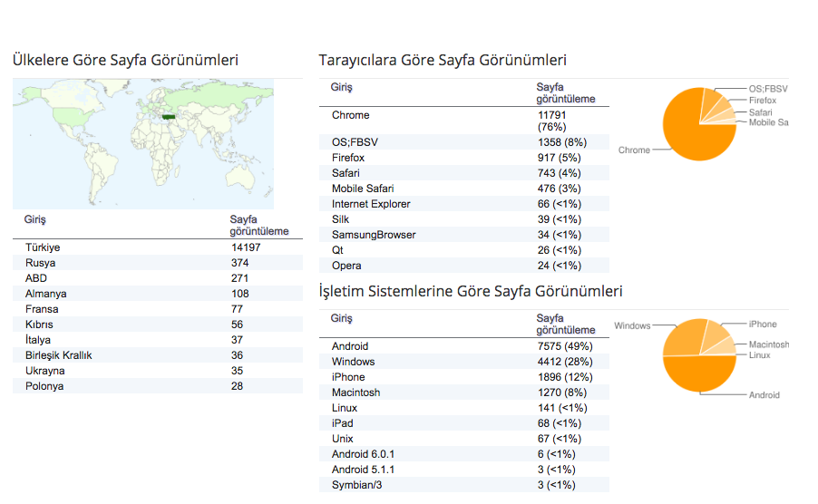The width and height of the screenshot is (818, 504).
Task: Click the dark green Turkey region on the world map
Action: tap(169, 117)
